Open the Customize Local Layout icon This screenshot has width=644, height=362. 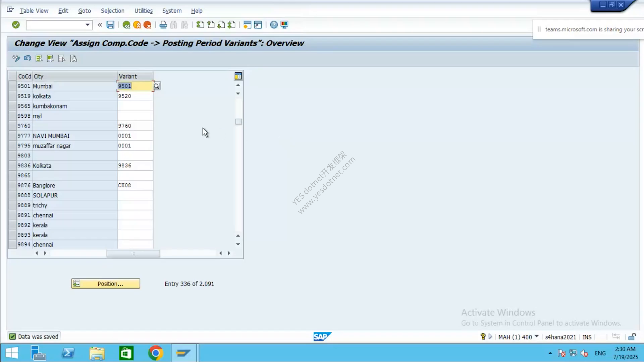[x=284, y=25]
